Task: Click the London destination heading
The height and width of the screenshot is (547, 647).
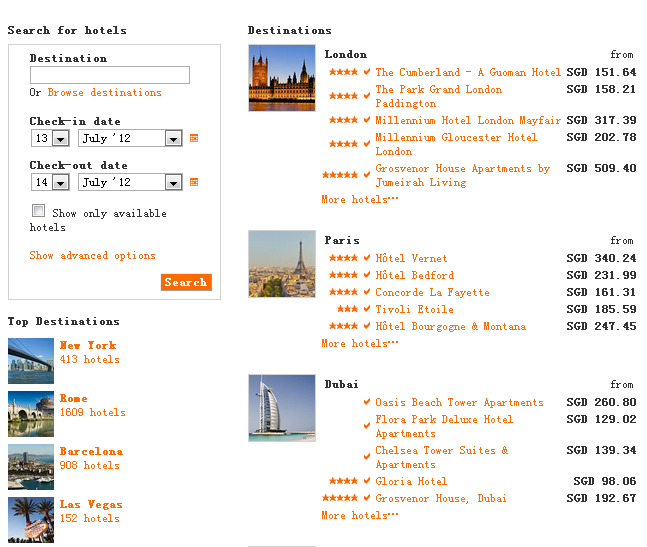Action: [x=345, y=54]
